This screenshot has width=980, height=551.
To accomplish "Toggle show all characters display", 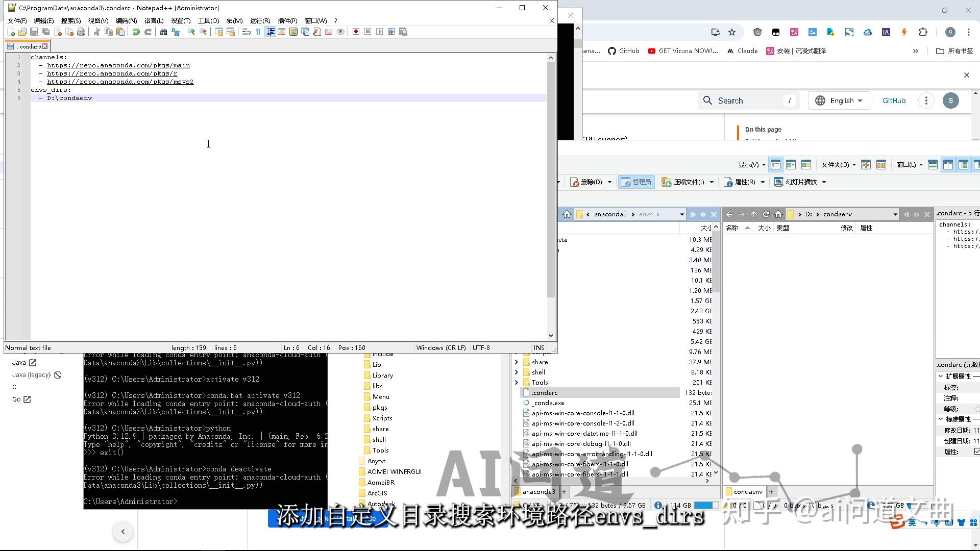I will tap(257, 32).
